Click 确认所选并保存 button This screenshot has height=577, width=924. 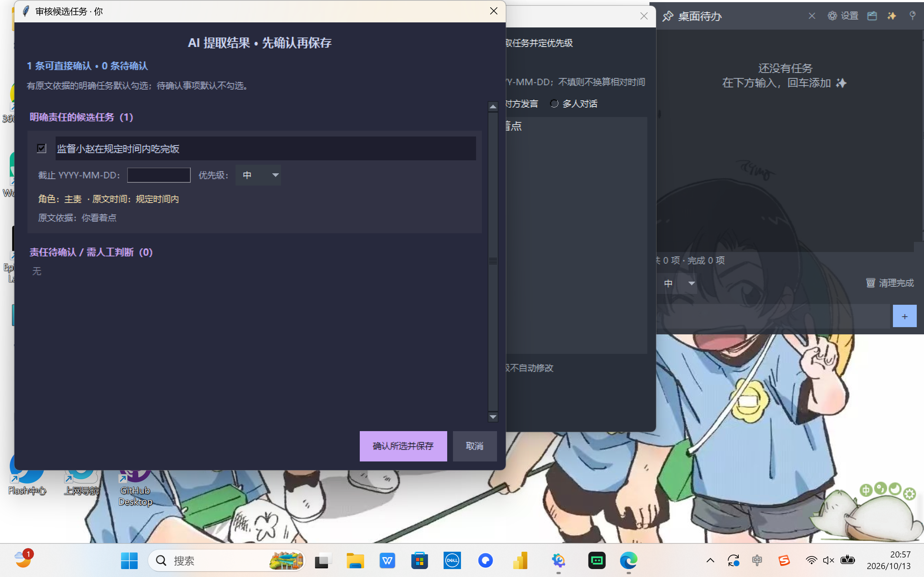tap(403, 446)
